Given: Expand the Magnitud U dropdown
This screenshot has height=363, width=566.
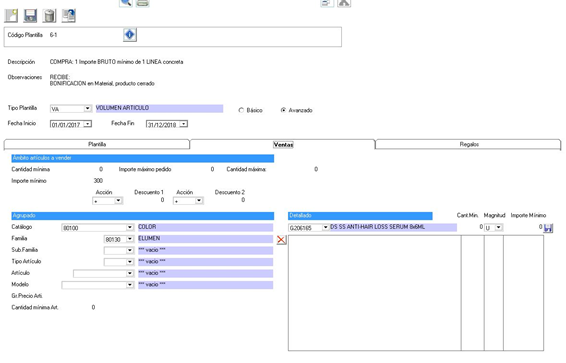Looking at the screenshot, I should click(x=498, y=227).
